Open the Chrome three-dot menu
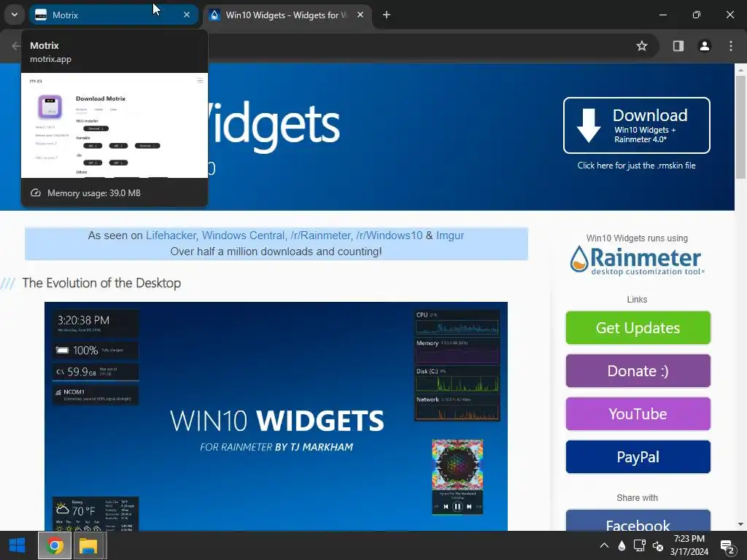The width and height of the screenshot is (747, 560). pos(731,46)
